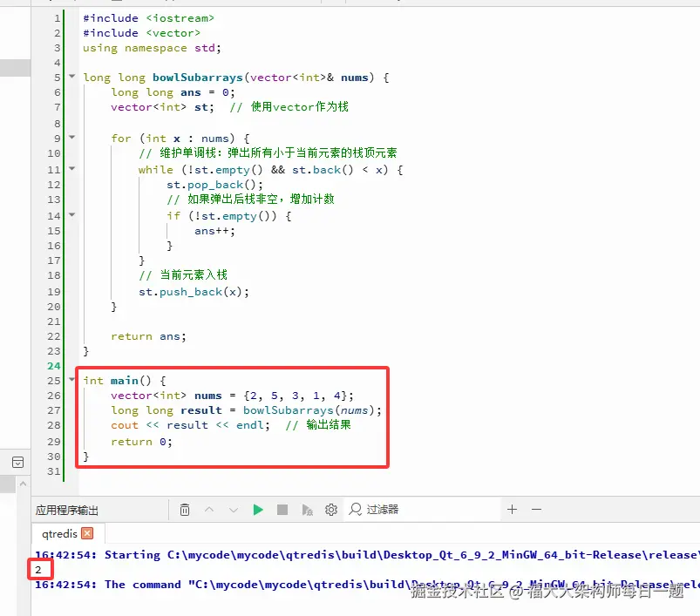Open output pane settings gear

(x=330, y=510)
